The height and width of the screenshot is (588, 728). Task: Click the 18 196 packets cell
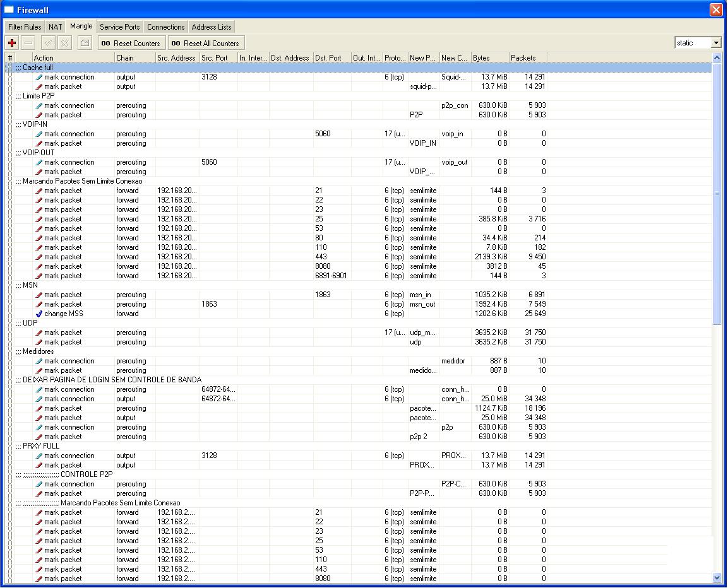[x=528, y=408]
